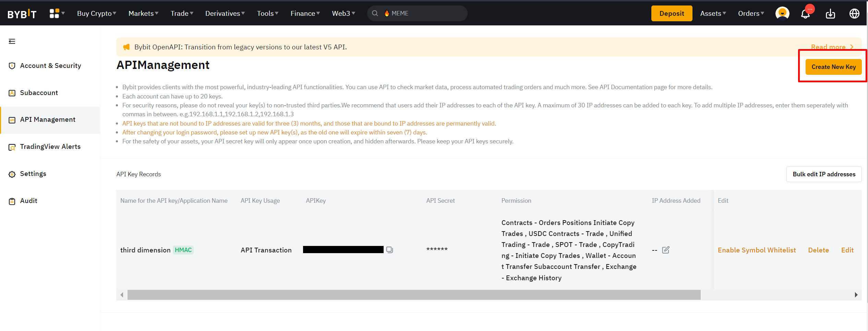This screenshot has width=868, height=331.
Task: Open TradingView Alerts section
Action: tap(50, 147)
